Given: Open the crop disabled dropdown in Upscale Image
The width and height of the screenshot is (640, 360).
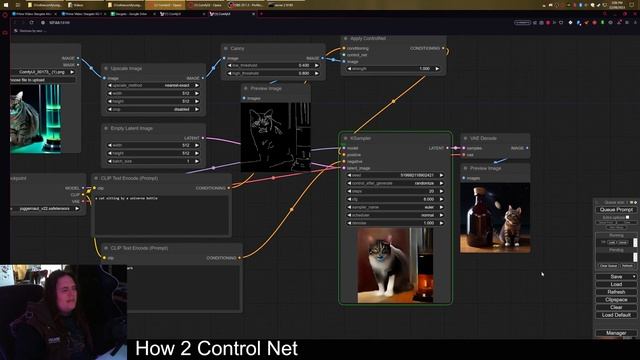Looking at the screenshot, I should click(153, 109).
